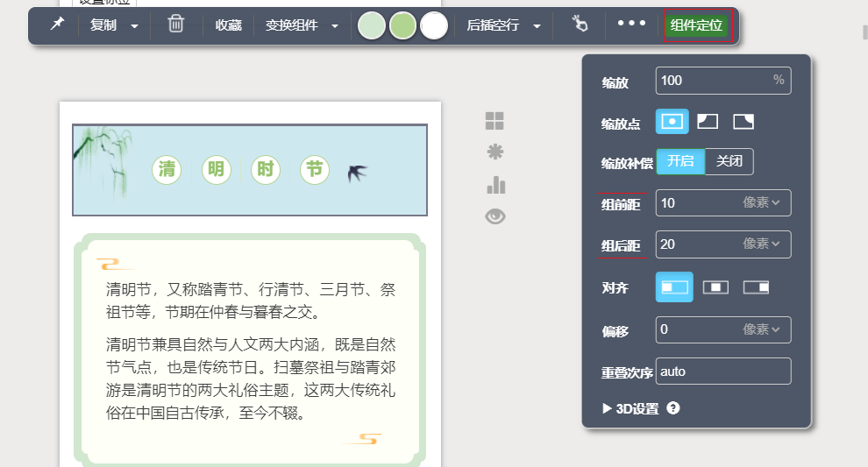The height and width of the screenshot is (467, 868).
Task: Turn scale compensation to 开启
Action: [x=680, y=161]
